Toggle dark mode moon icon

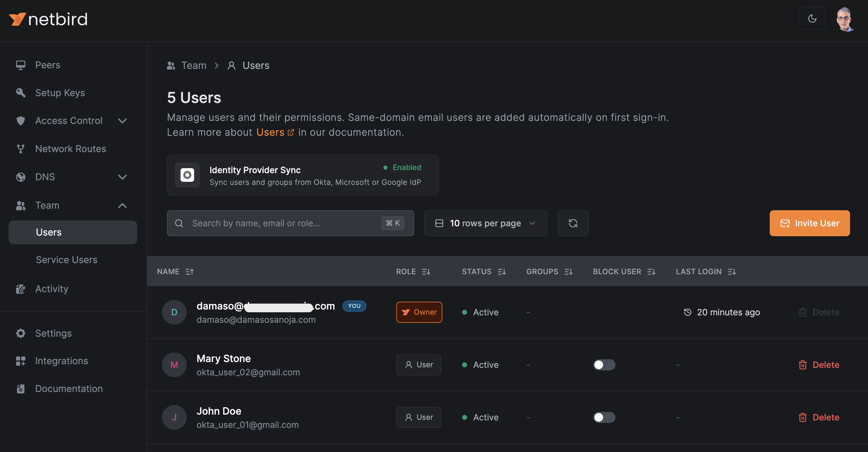point(812,19)
